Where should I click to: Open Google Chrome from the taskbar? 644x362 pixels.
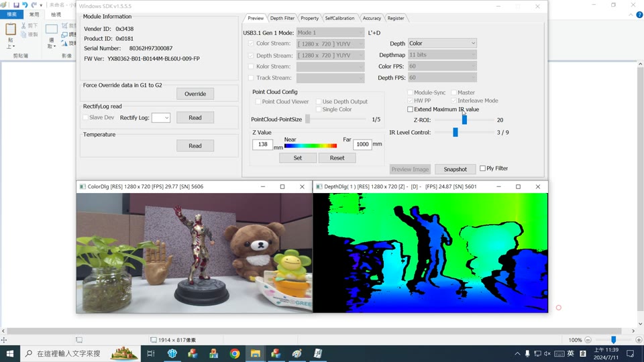point(235,353)
